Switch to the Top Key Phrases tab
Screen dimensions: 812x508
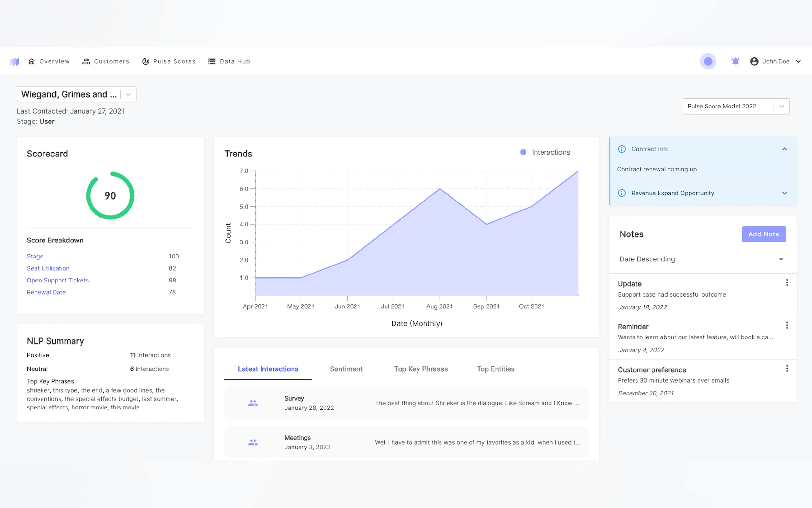click(x=421, y=369)
